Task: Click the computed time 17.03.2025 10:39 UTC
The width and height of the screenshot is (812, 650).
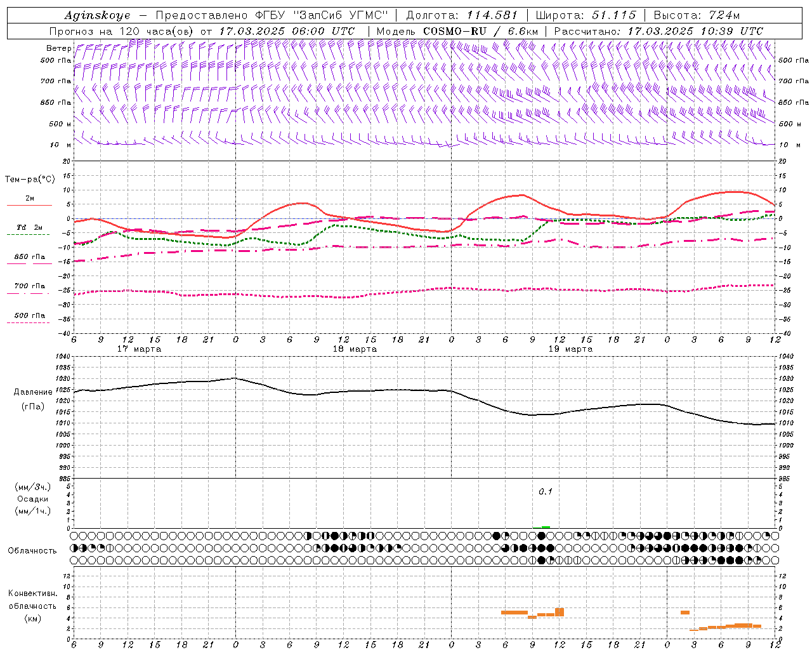Action: [x=695, y=31]
